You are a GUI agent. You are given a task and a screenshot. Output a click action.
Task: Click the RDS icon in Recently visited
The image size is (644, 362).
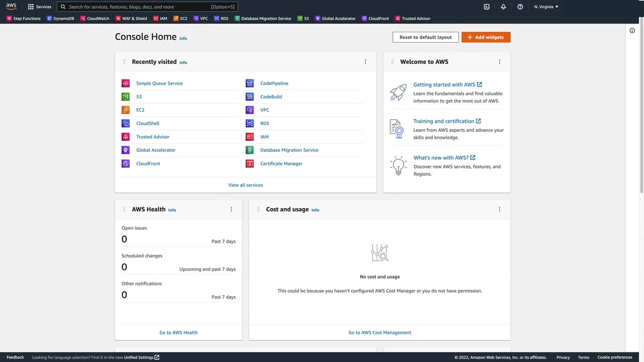pyautogui.click(x=250, y=123)
